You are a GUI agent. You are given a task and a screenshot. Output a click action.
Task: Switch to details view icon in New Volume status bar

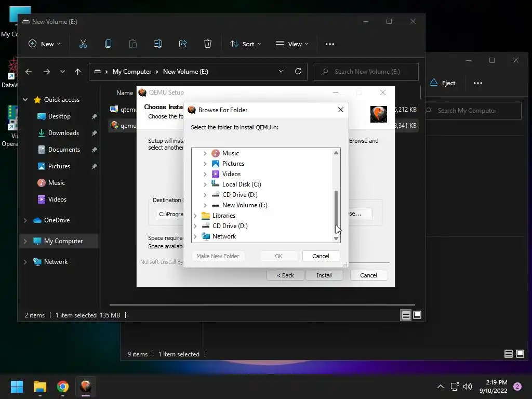pyautogui.click(x=406, y=315)
